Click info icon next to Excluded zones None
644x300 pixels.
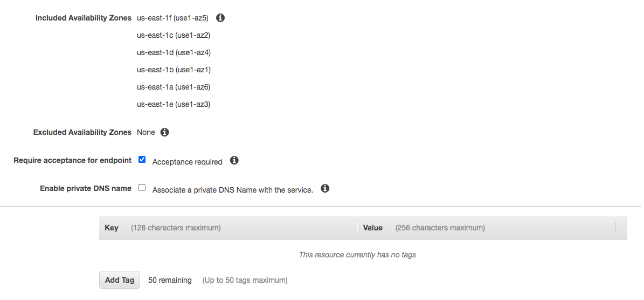165,132
